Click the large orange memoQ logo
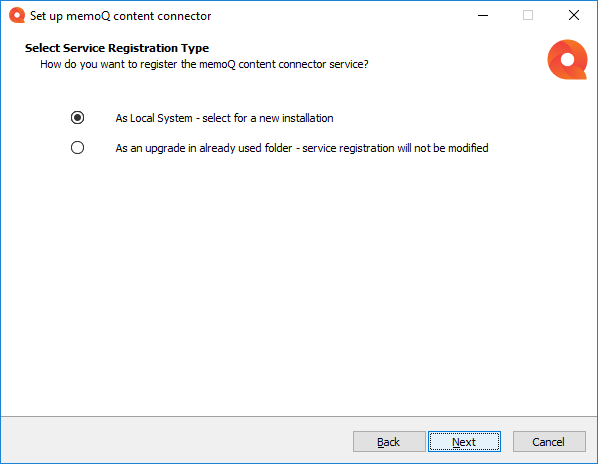598x464 pixels. (x=567, y=59)
